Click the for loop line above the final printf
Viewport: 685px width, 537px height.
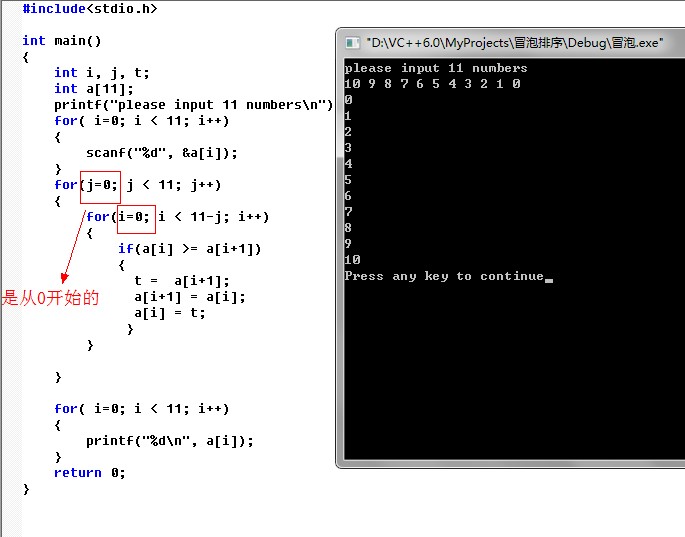pos(141,409)
